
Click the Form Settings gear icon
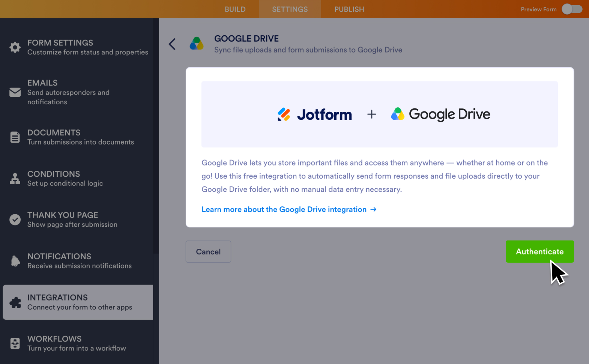tap(15, 47)
